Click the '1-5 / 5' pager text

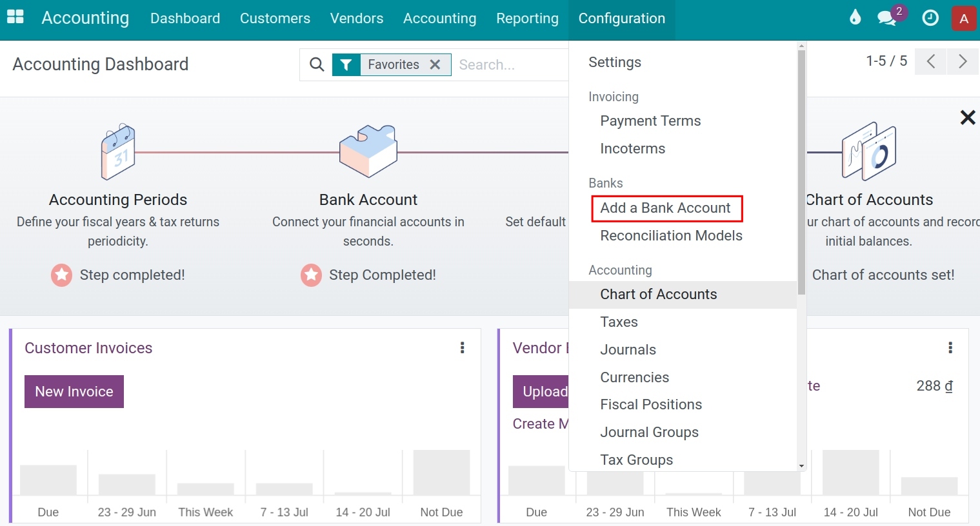pos(886,61)
